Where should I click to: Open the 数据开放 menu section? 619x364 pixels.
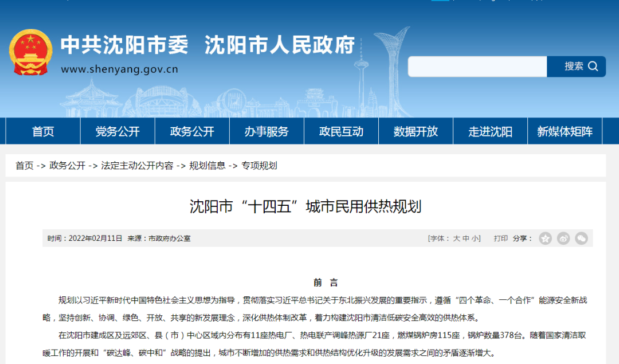[416, 131]
